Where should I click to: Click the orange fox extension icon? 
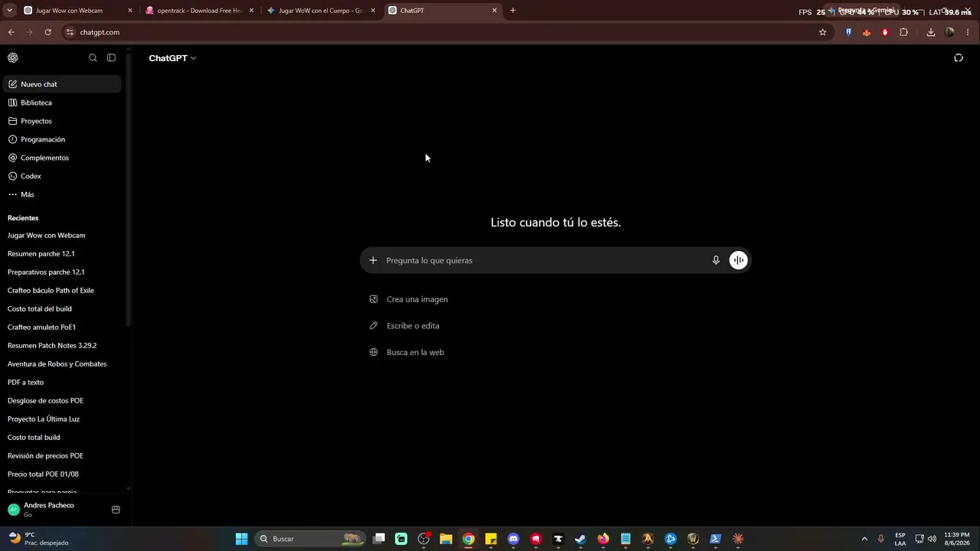tap(867, 32)
